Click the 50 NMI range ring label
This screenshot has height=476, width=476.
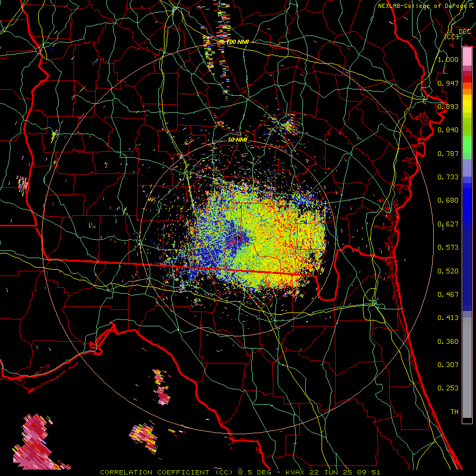[237, 140]
